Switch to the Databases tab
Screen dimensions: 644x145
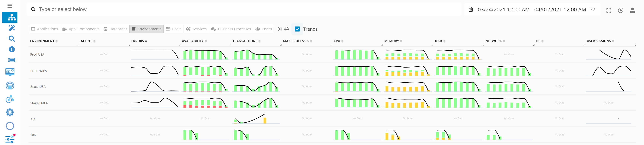pyautogui.click(x=115, y=29)
